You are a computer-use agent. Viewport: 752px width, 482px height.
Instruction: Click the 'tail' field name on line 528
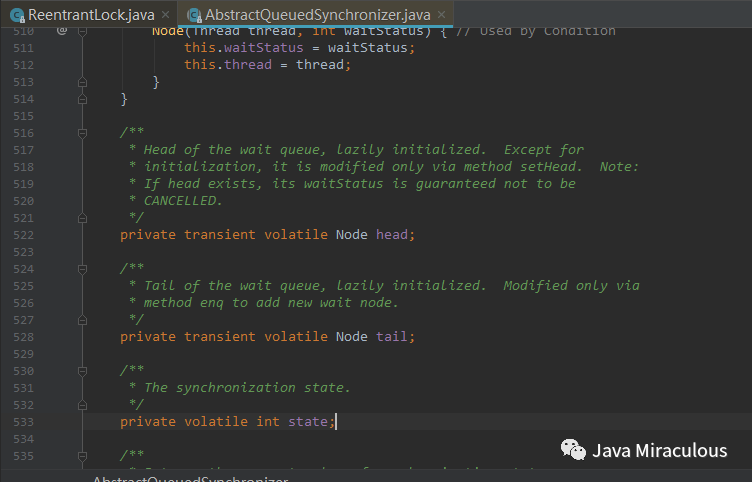[x=391, y=337]
